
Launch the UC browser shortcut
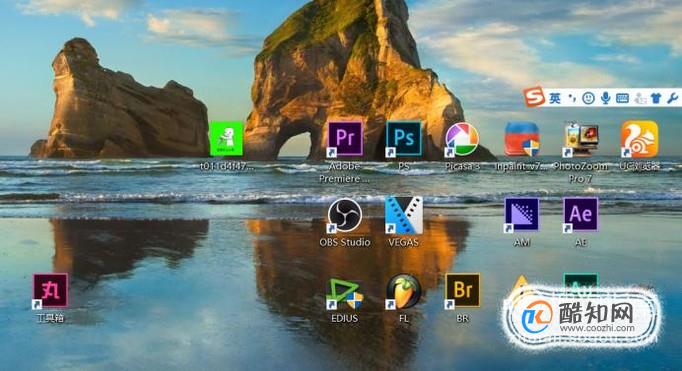pyautogui.click(x=639, y=139)
